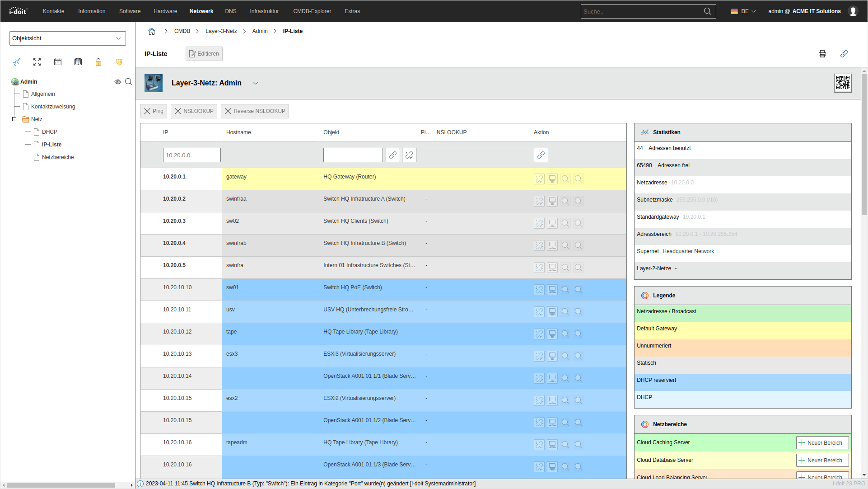Click the link share icon near the printer

pos(844,54)
